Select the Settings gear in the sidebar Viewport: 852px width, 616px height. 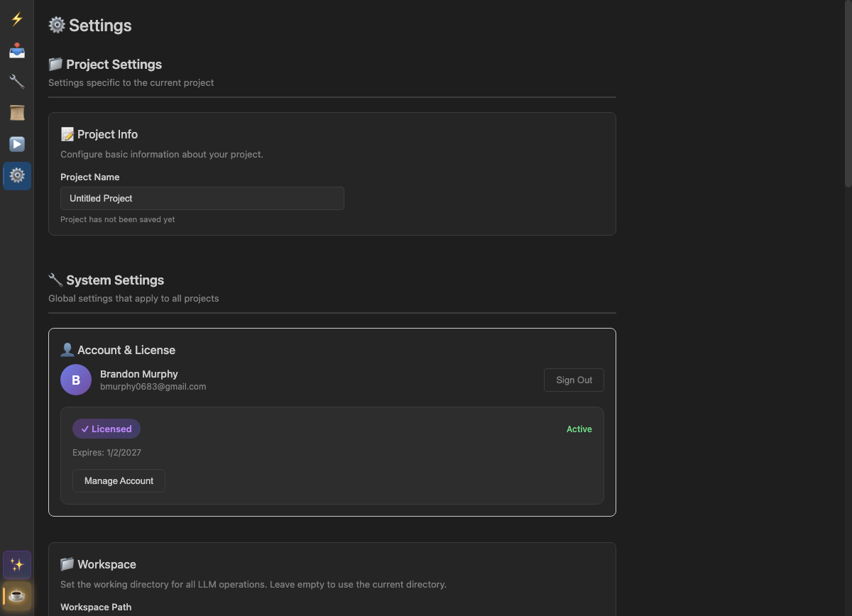(16, 175)
